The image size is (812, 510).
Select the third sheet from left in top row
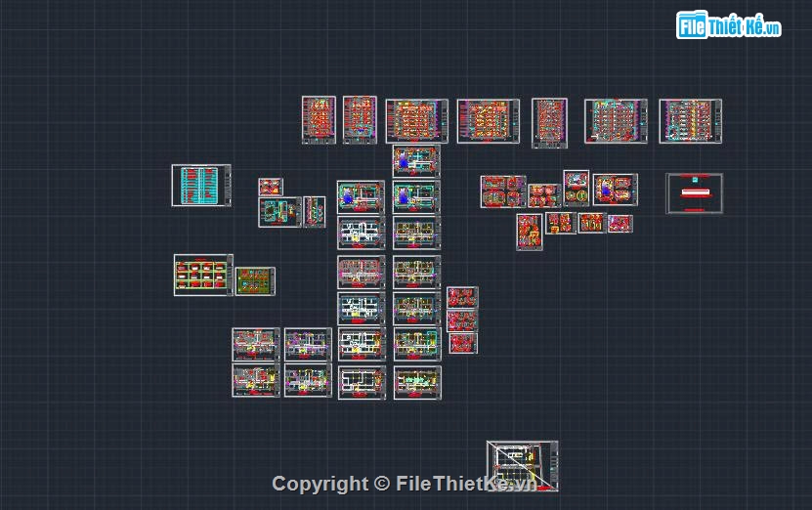(x=416, y=122)
